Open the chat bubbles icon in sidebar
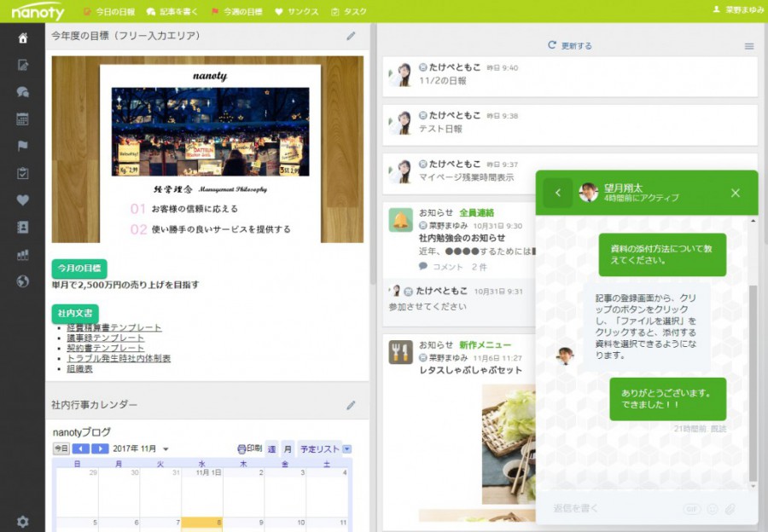768x532 pixels. coord(22,92)
